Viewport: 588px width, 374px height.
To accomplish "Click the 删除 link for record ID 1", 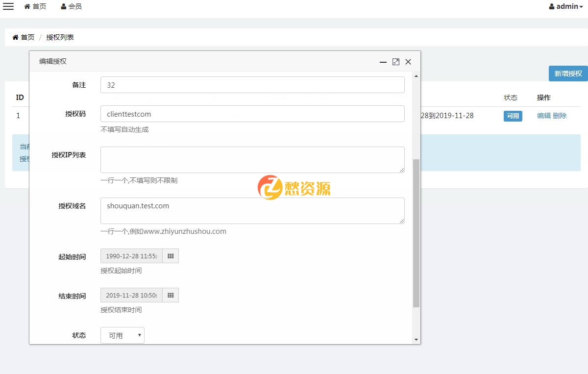I will click(559, 116).
